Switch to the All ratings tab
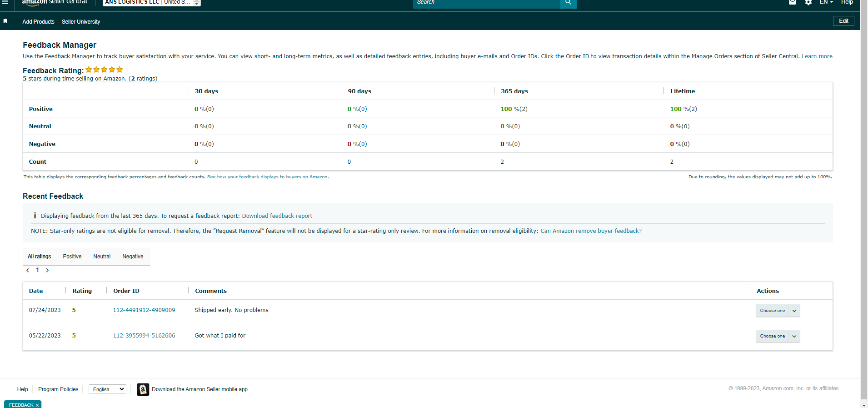This screenshot has height=408, width=868. tap(40, 257)
